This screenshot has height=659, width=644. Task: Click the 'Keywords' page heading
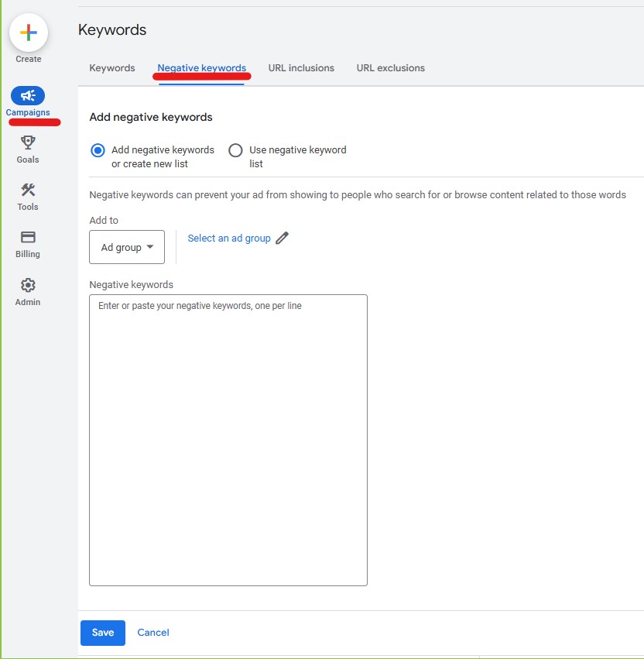click(x=112, y=30)
